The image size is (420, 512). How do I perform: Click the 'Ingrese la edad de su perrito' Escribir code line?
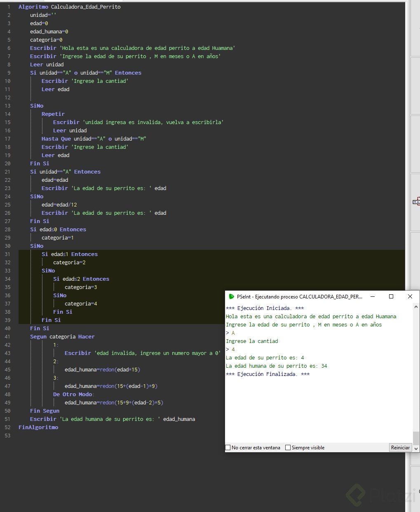125,56
